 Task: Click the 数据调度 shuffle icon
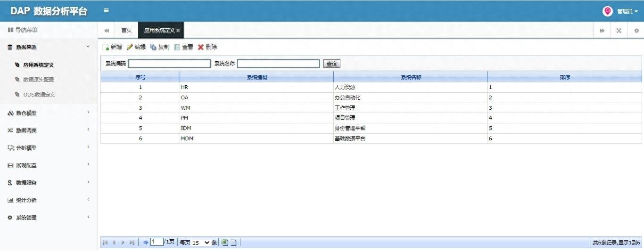(10, 130)
